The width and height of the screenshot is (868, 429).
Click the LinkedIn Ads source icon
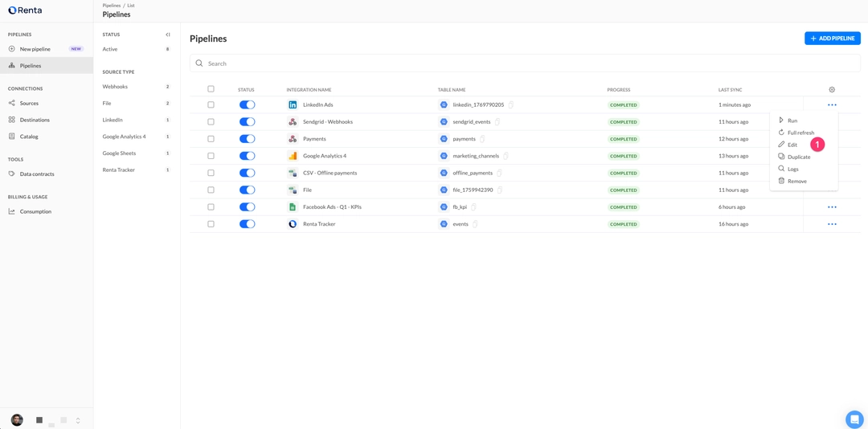tap(293, 104)
